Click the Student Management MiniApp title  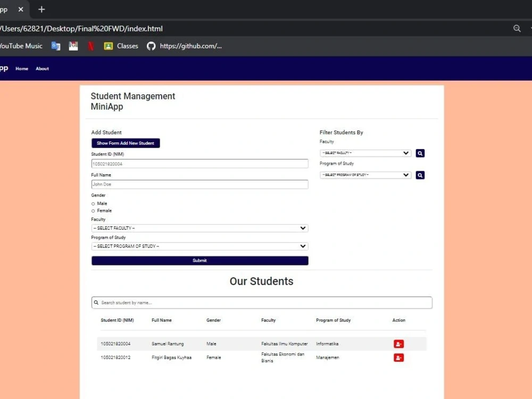coord(133,102)
